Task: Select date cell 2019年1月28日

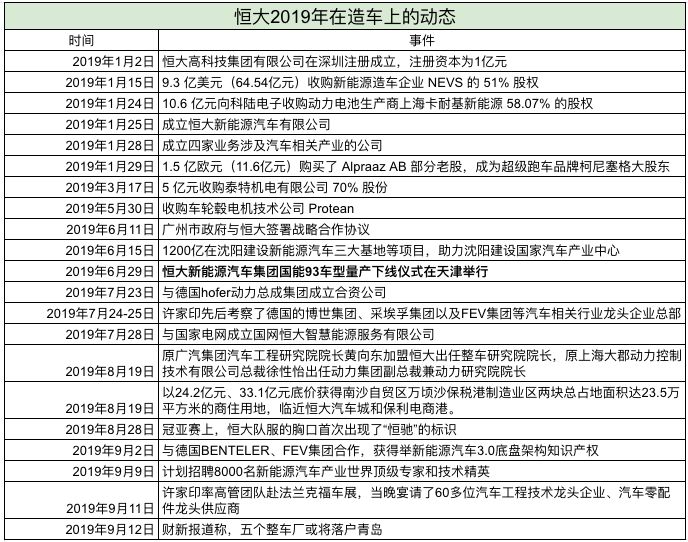Action: pyautogui.click(x=81, y=146)
